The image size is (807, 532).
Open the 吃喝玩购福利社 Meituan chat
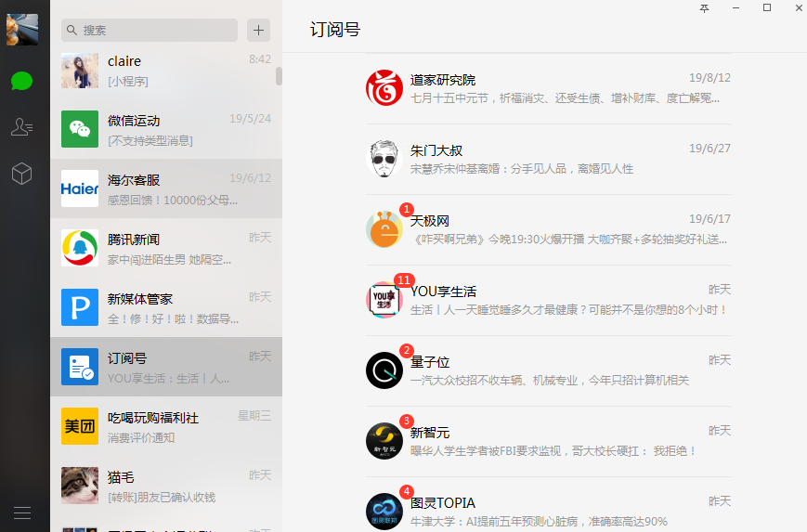coord(166,427)
